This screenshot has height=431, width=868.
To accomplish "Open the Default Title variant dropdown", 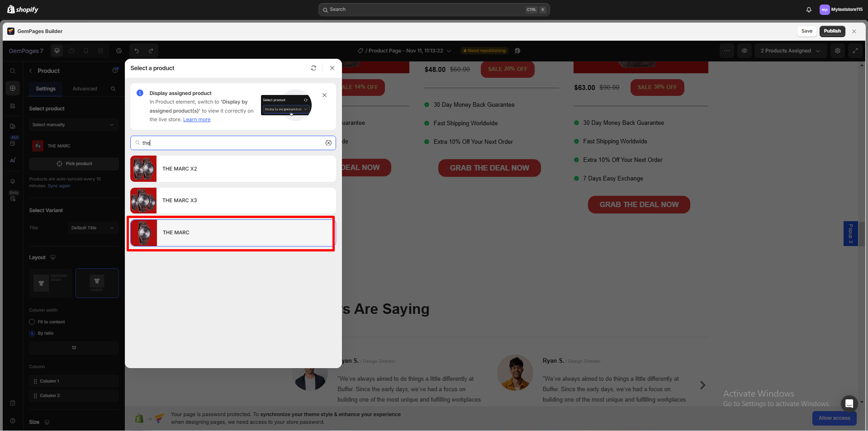I will coord(92,228).
